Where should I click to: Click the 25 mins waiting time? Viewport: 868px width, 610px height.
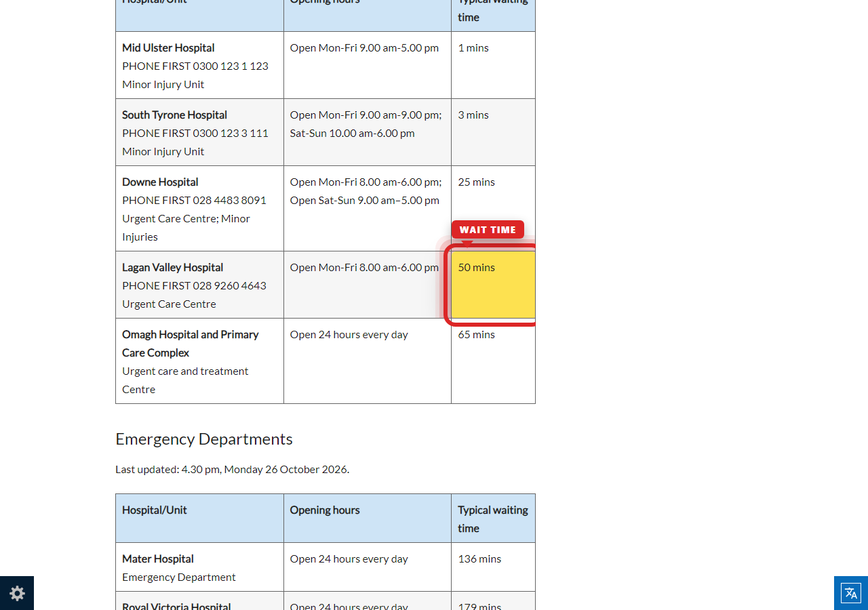pos(476,182)
